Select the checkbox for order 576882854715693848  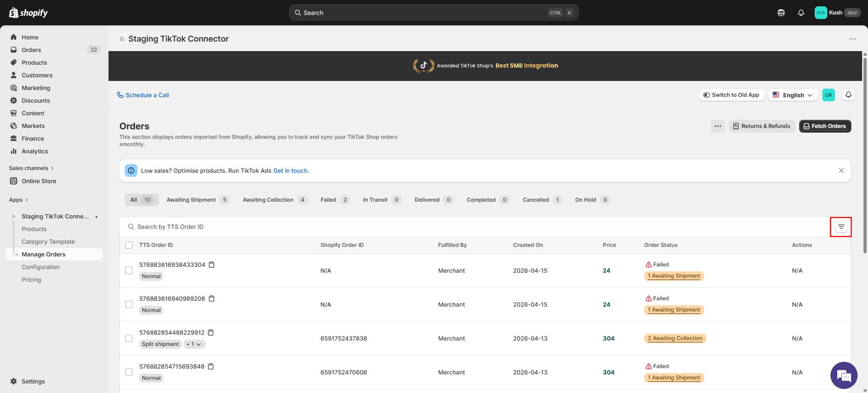[x=129, y=372]
